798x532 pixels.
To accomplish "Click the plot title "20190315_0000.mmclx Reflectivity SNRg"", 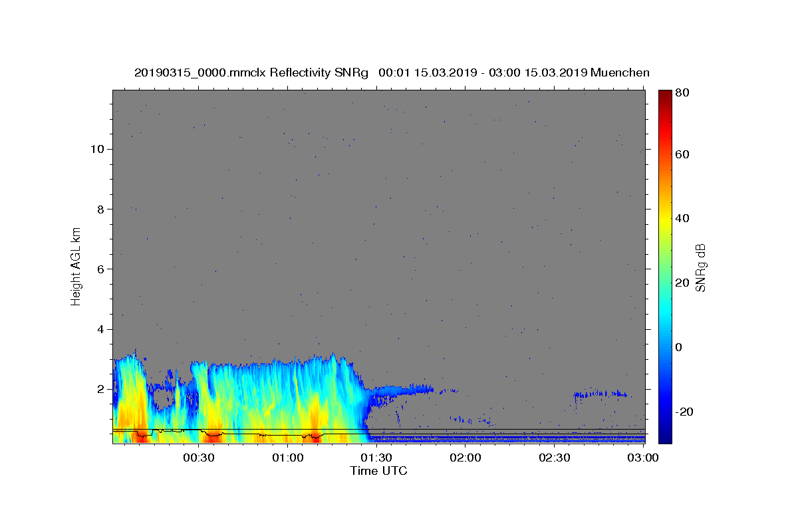I will [x=251, y=72].
